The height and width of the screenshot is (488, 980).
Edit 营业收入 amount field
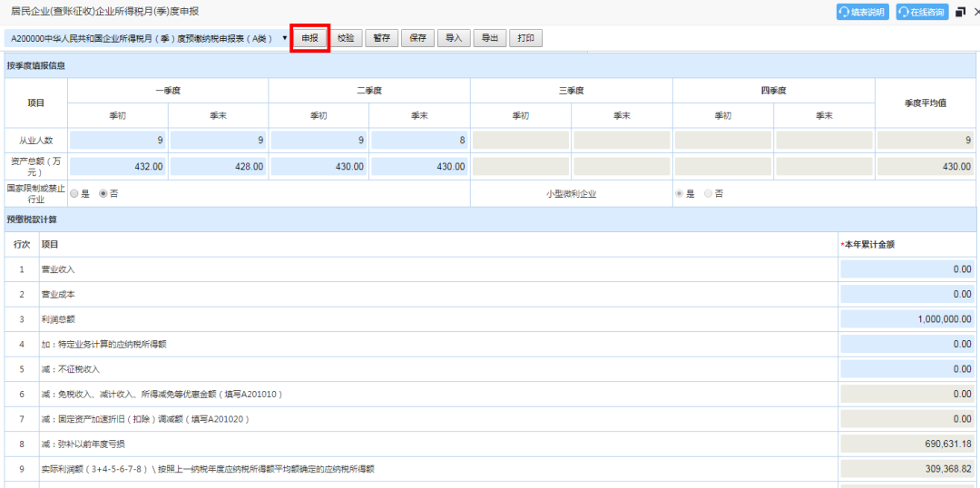click(907, 269)
